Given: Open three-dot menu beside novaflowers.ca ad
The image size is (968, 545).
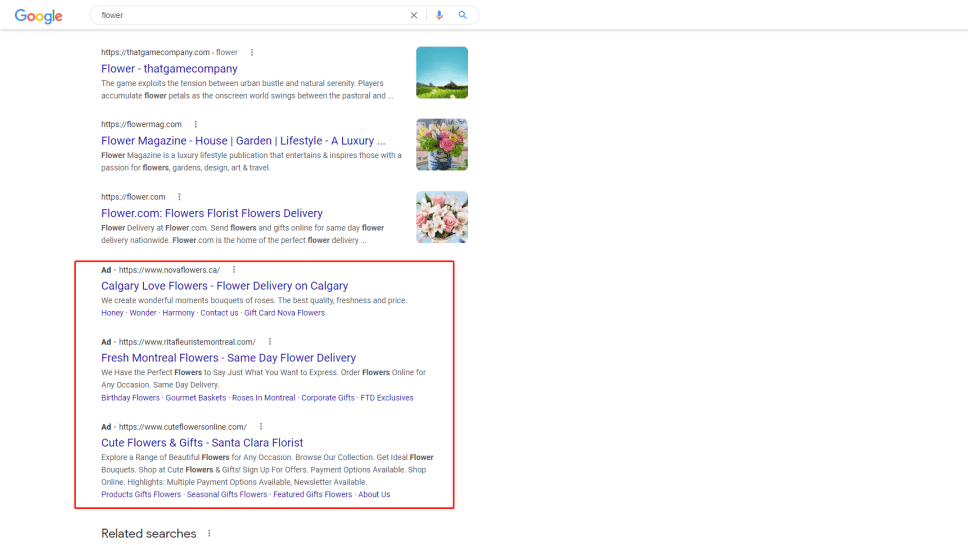Looking at the screenshot, I should 234,270.
